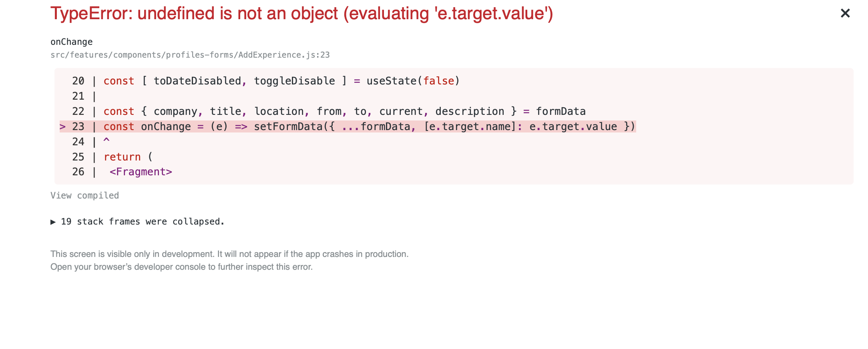Open the View compiled source link
This screenshot has width=868, height=349.
(84, 195)
